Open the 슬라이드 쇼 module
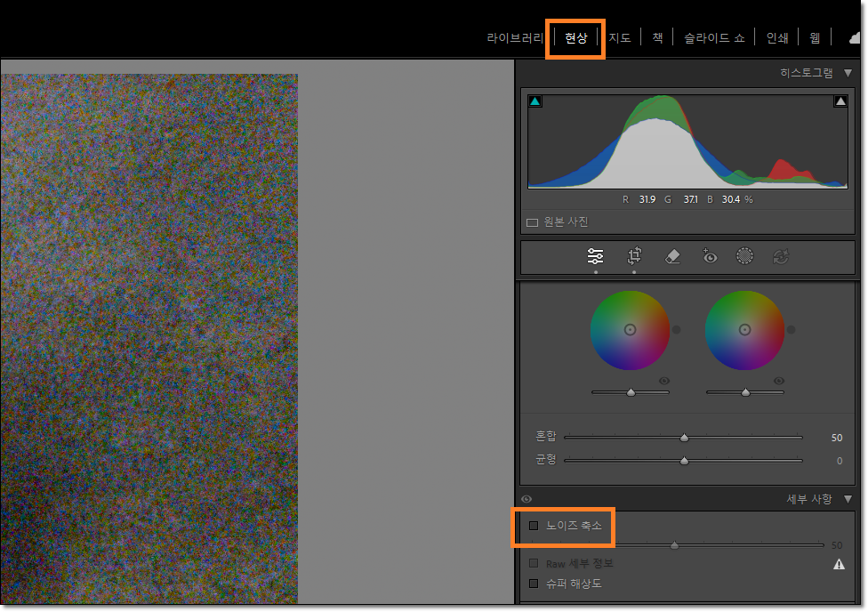This screenshot has width=868, height=612. 714,37
